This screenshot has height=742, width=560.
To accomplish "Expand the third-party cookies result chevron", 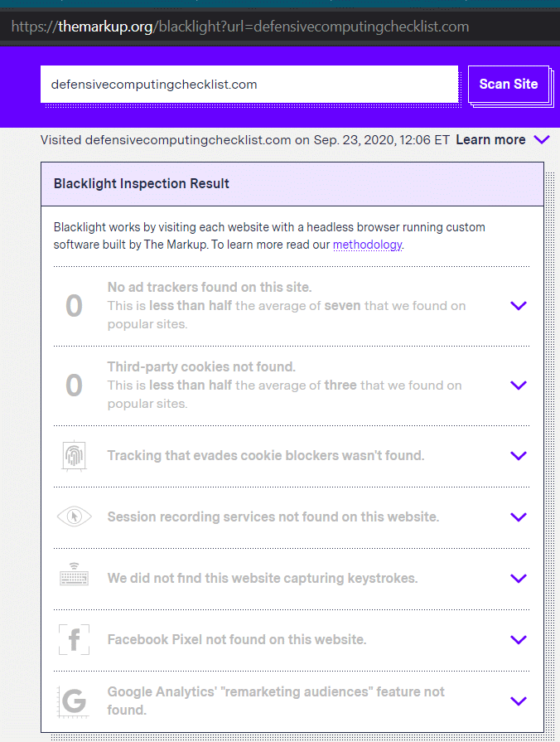I will point(519,386).
